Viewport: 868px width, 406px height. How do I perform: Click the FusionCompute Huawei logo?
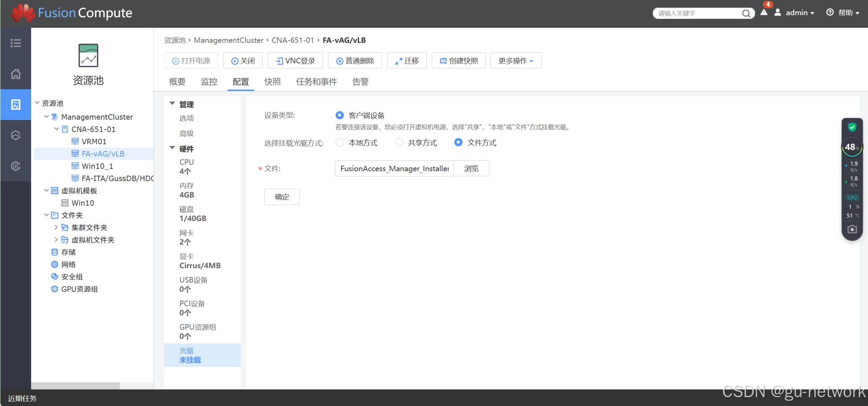pyautogui.click(x=23, y=13)
